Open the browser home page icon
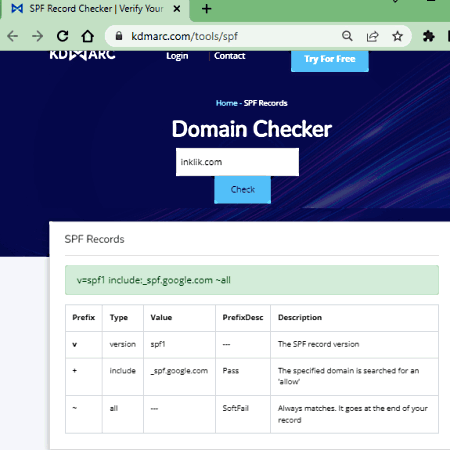This screenshot has height=450, width=450. 88,36
